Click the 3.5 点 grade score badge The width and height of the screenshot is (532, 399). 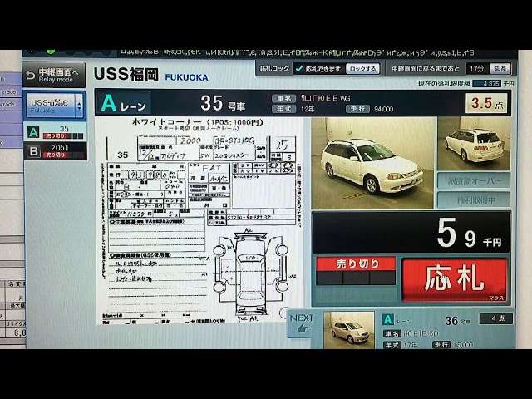pyautogui.click(x=487, y=103)
